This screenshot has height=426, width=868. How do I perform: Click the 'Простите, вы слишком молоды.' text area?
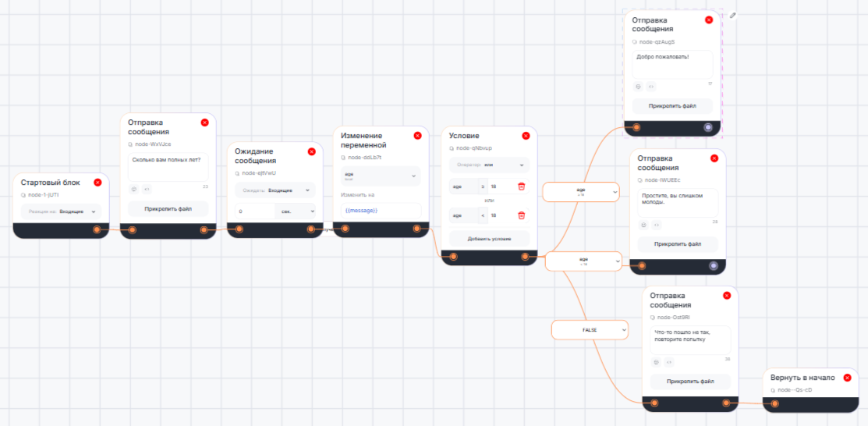point(677,202)
